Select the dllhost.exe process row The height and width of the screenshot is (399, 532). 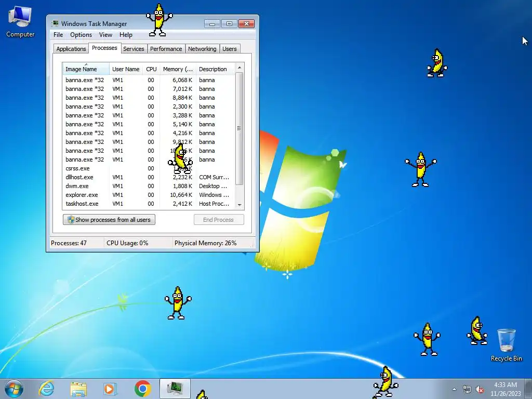coord(149,177)
